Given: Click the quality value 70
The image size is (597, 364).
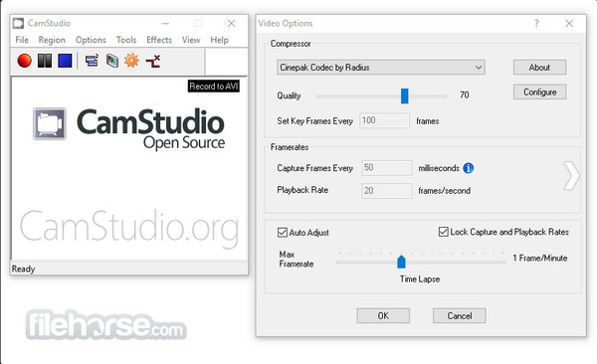Looking at the screenshot, I should pos(465,94).
